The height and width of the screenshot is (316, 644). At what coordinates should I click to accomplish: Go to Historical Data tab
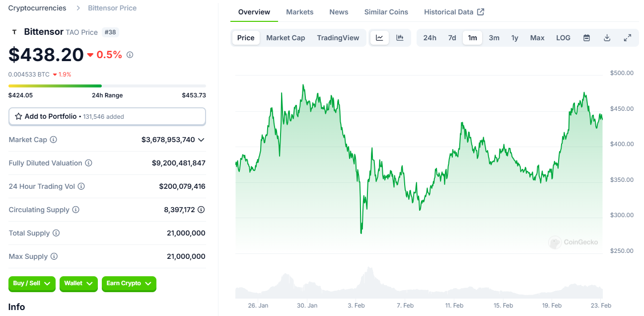[x=454, y=12]
